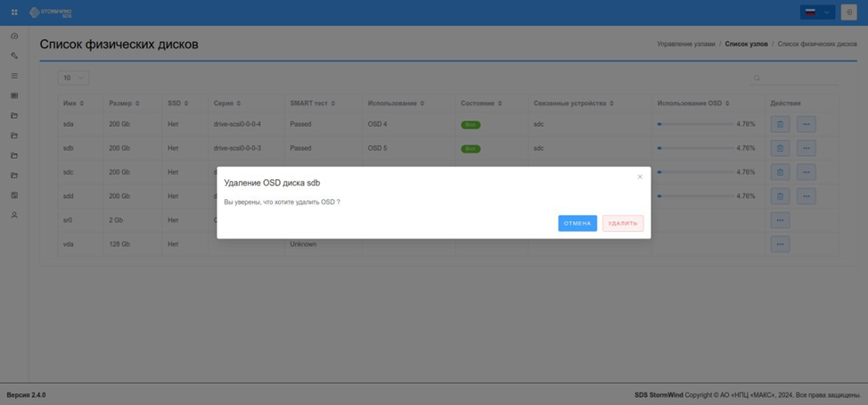Sort by Серия column arrows
This screenshot has height=405, width=868.
point(239,103)
